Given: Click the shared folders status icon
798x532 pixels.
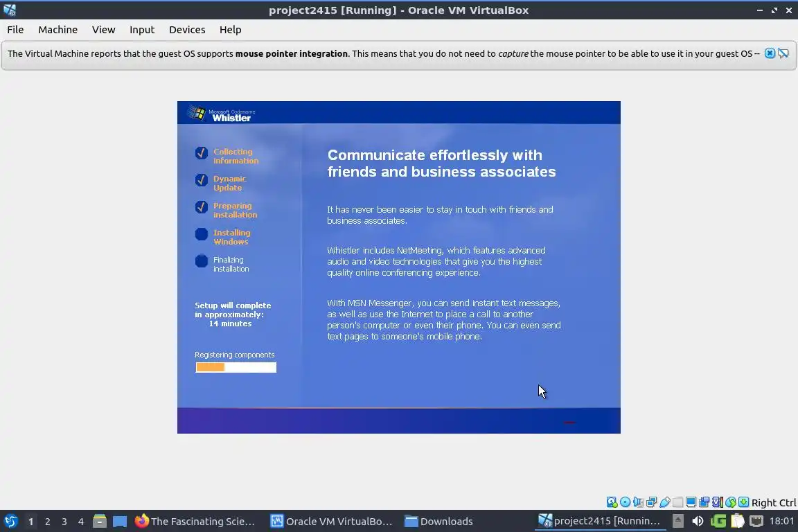Looking at the screenshot, I should click(x=678, y=502).
